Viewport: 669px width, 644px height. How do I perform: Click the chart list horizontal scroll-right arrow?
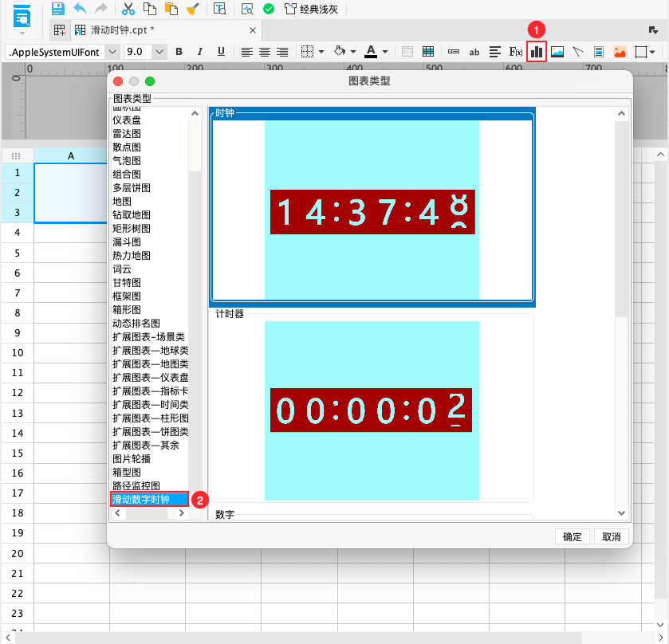tap(182, 513)
